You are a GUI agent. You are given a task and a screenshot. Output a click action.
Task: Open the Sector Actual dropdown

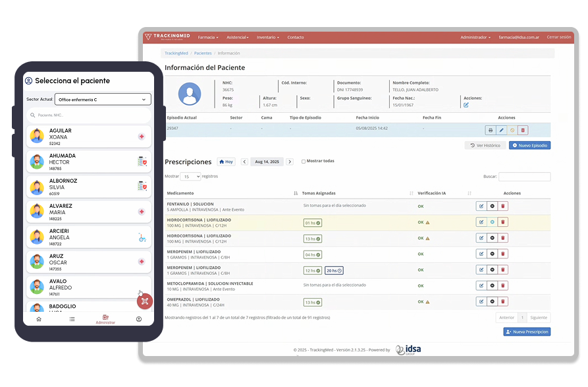103,100
